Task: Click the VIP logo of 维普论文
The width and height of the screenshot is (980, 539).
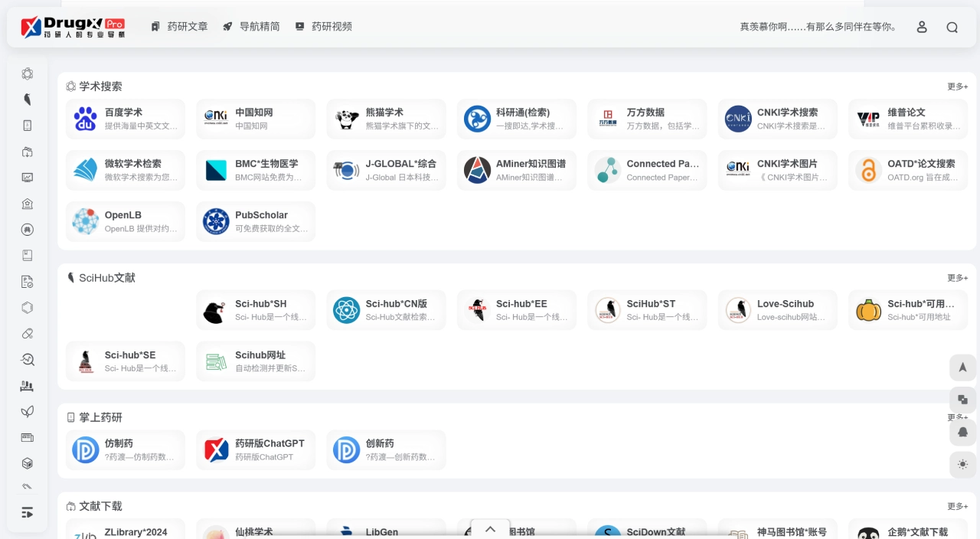Action: [x=869, y=119]
